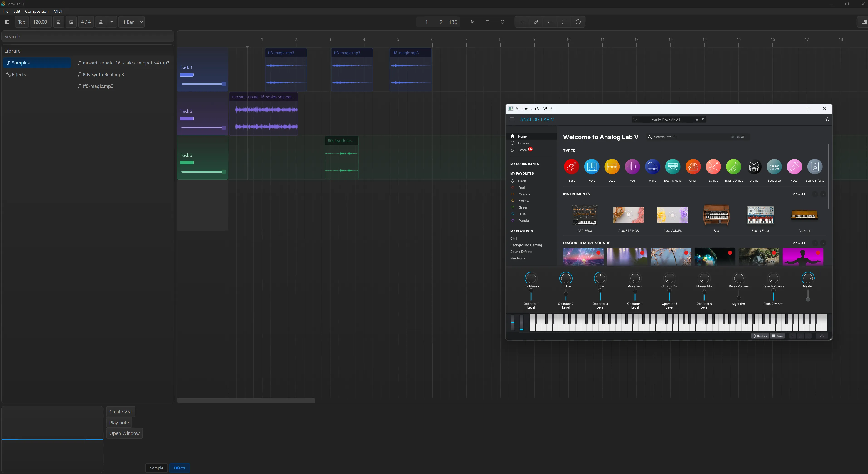Click the Tap tempo button

click(22, 22)
